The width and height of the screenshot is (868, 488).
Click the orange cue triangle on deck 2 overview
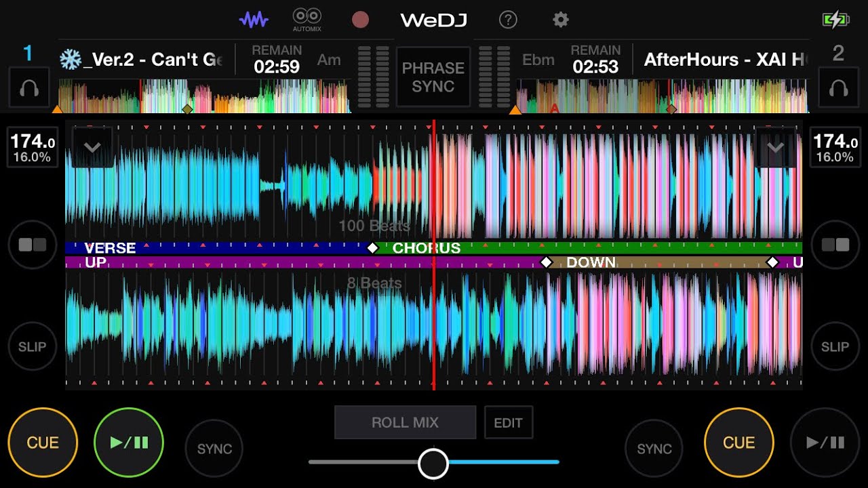tap(515, 109)
